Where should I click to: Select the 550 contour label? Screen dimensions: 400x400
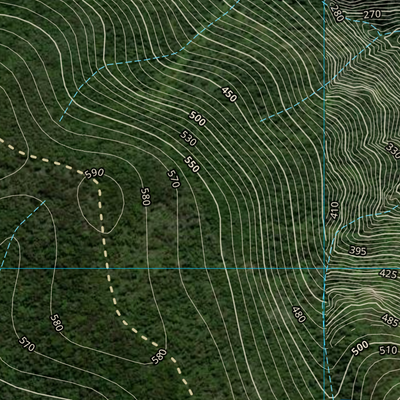[192, 165]
